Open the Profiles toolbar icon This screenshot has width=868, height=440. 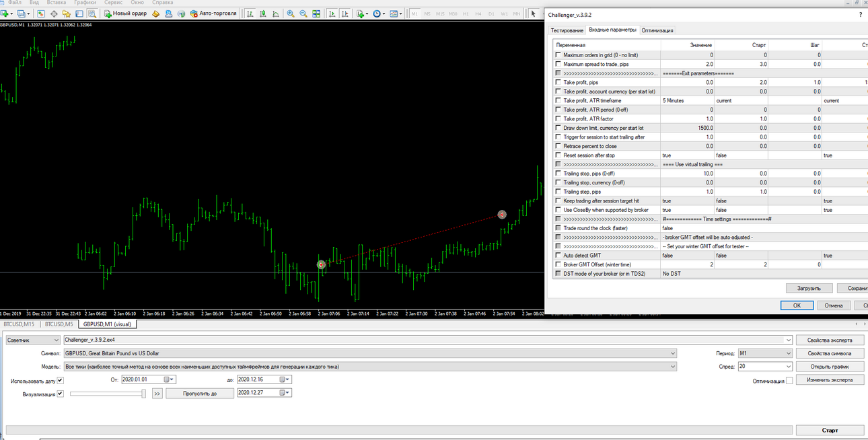pyautogui.click(x=22, y=13)
